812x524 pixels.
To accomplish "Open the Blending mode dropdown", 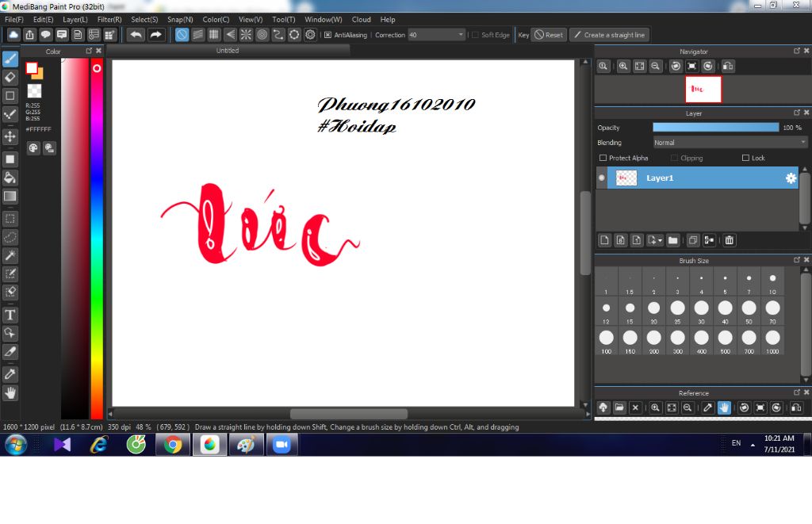I will [x=730, y=143].
